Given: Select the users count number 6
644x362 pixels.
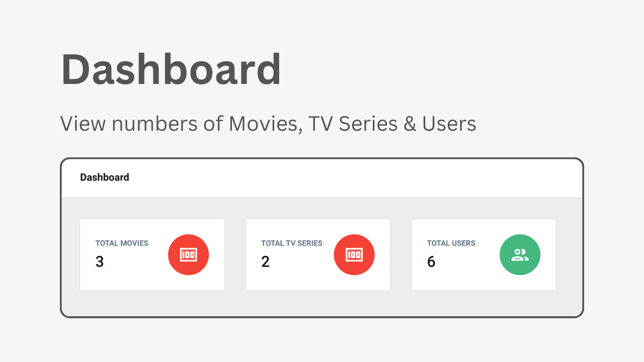Looking at the screenshot, I should (x=431, y=262).
